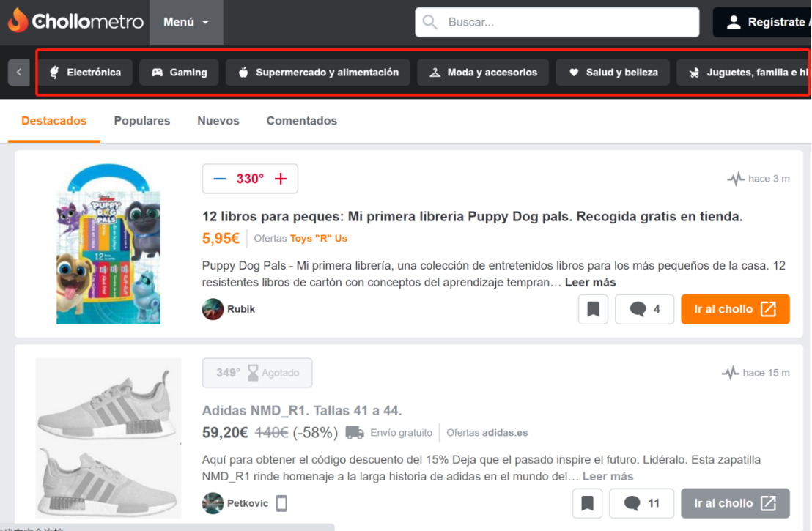812x531 pixels.
Task: Open Puppy Dog pals product thumbnail
Action: tap(108, 244)
